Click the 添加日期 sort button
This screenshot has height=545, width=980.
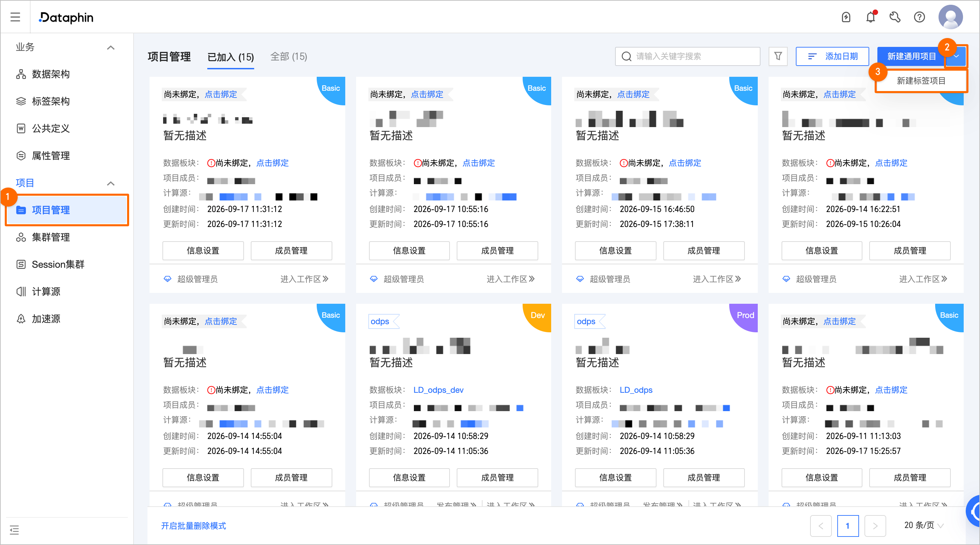[832, 56]
